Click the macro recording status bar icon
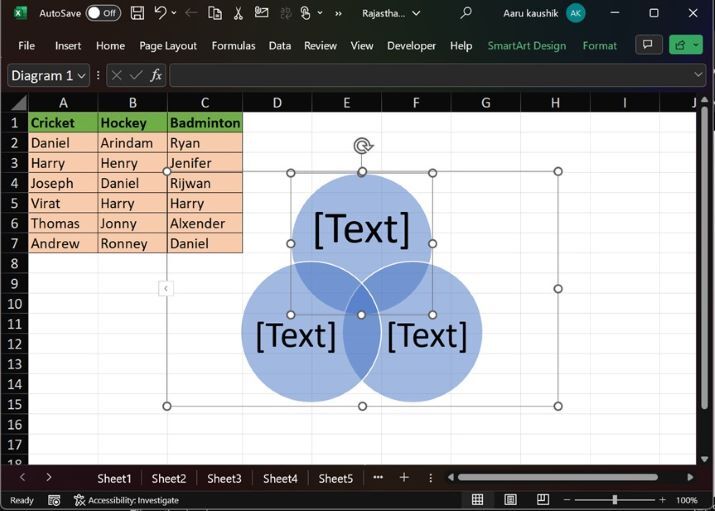 click(x=54, y=500)
